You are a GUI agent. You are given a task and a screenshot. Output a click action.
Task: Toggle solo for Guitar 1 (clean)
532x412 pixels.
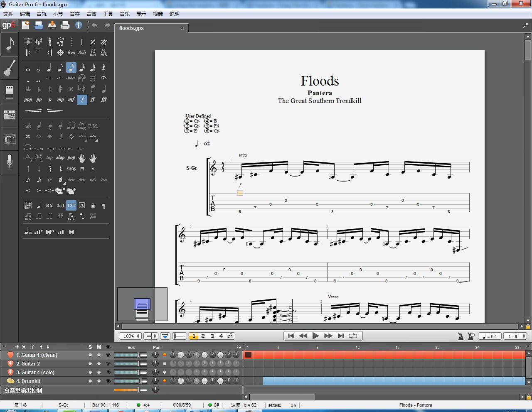click(90, 355)
